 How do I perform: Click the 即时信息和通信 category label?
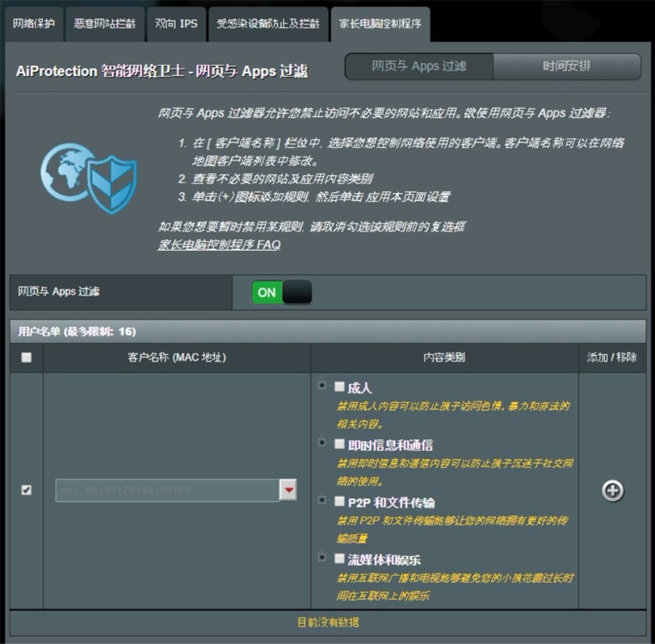(390, 446)
